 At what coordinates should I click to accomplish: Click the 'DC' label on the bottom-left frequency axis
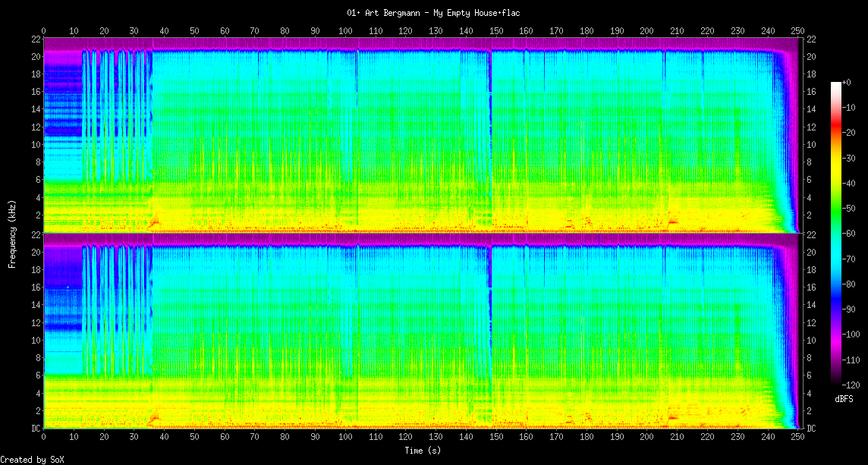coord(36,429)
